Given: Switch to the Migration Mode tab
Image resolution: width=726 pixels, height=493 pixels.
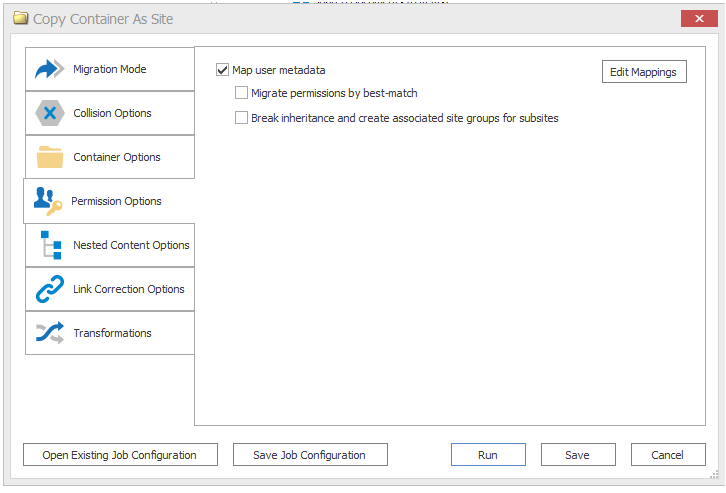Looking at the screenshot, I should click(x=109, y=70).
